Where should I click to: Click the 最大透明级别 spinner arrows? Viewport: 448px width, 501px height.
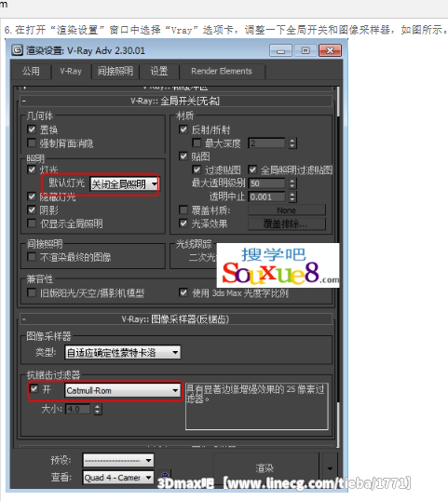point(292,183)
